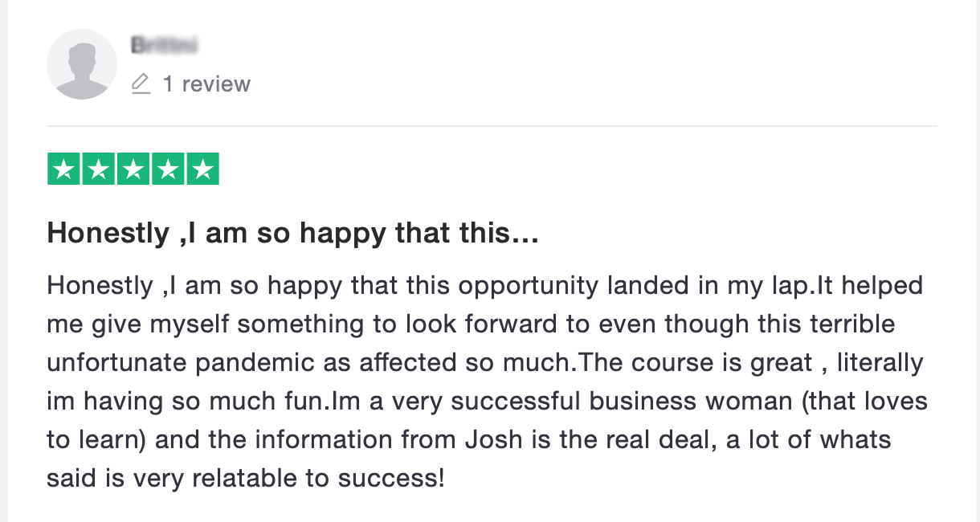Click the "1 review" count text
Image resolution: width=980 pixels, height=522 pixels.
coord(206,84)
